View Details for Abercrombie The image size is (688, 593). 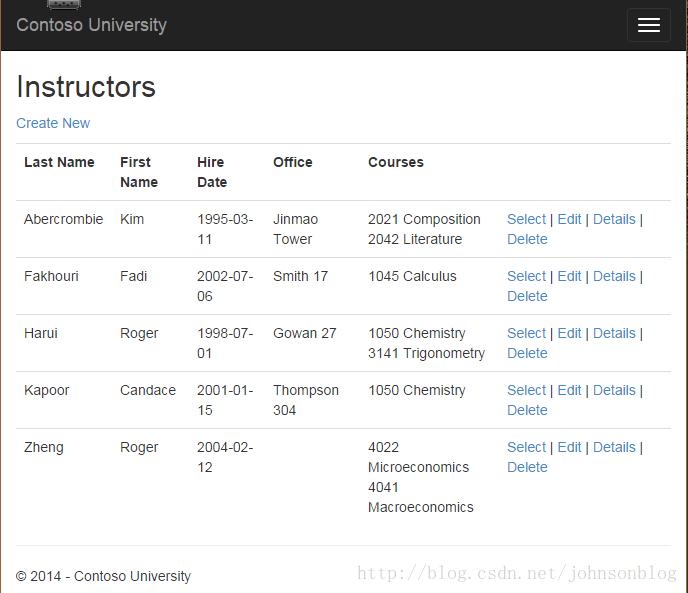614,219
